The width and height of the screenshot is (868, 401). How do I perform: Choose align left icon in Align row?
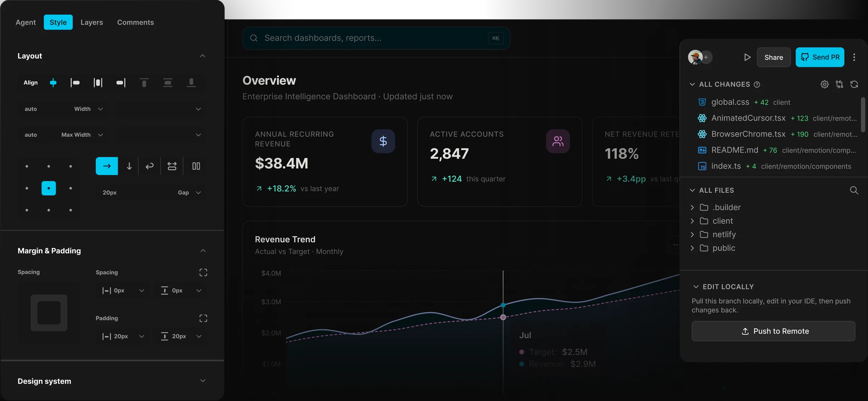[x=75, y=83]
